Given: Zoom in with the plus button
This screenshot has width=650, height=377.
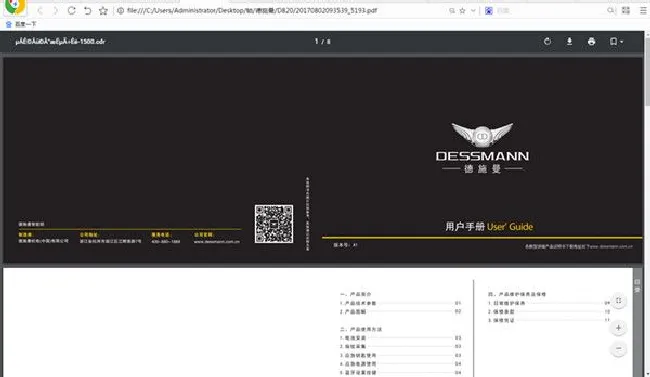Looking at the screenshot, I should (618, 328).
